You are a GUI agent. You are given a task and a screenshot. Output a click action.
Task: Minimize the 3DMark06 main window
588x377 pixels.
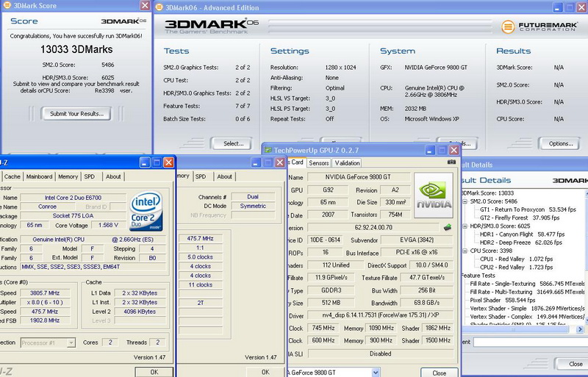click(x=558, y=7)
